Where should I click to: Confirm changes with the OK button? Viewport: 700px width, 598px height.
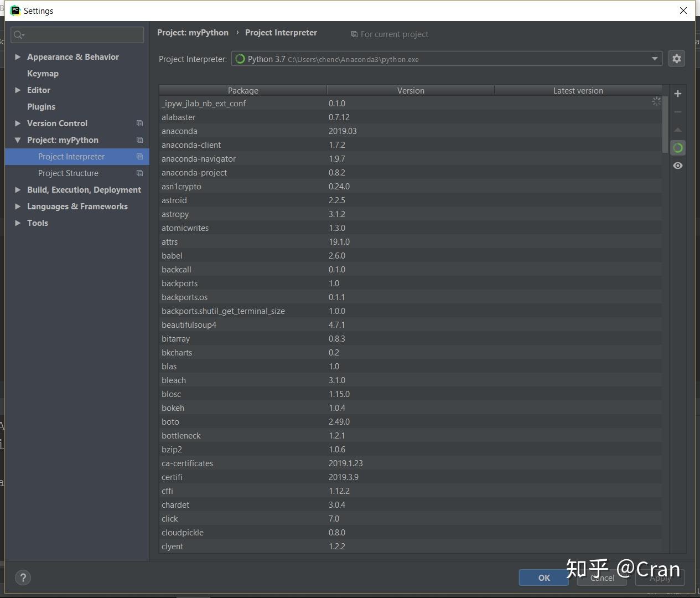tap(543, 577)
